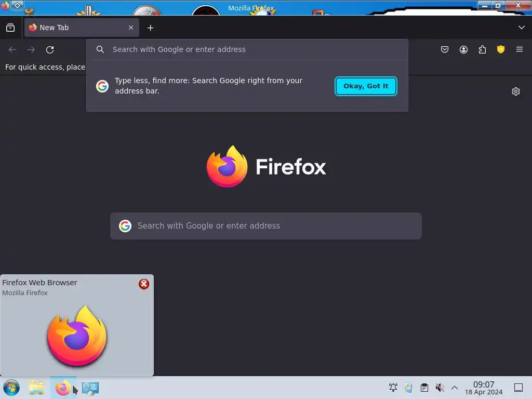Viewport: 532px width, 399px height.
Task: Open the Firefox application menu
Action: pos(520,49)
